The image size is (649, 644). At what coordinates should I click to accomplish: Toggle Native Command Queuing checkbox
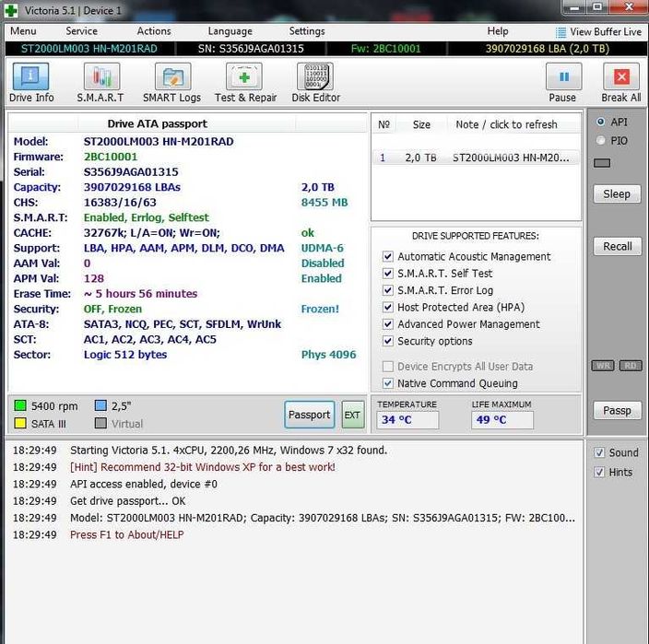coord(387,383)
